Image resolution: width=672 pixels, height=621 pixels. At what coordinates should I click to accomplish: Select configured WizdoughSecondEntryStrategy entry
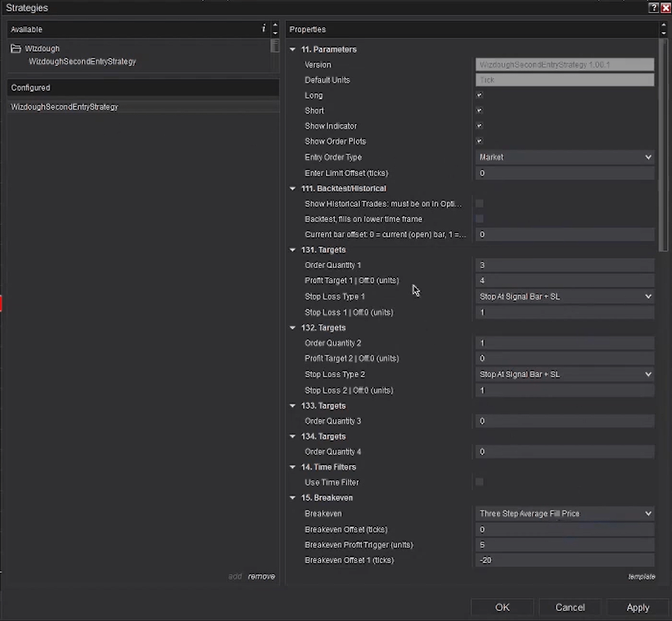pos(143,107)
